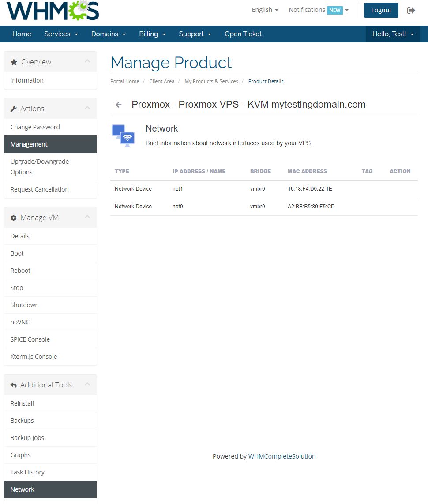Click Shutdown under Manage VM
428x504 pixels.
pyautogui.click(x=50, y=305)
